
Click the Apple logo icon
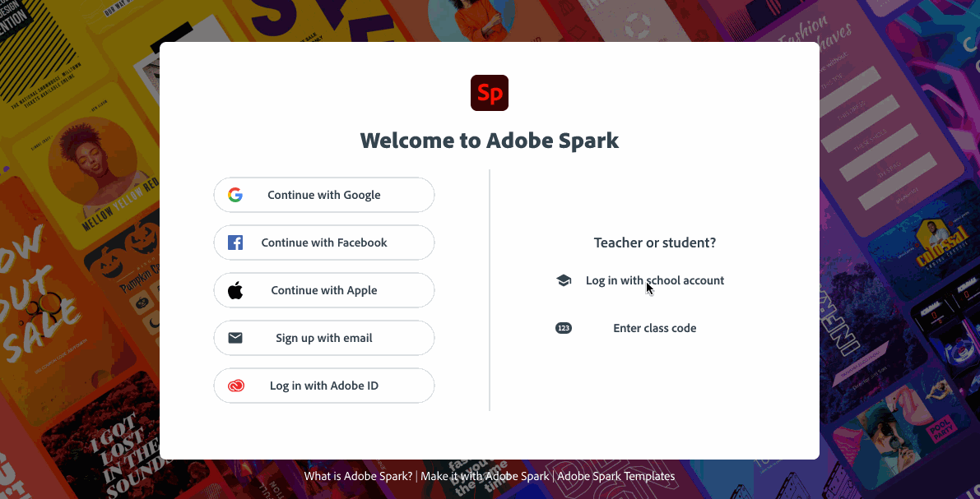[x=235, y=289]
